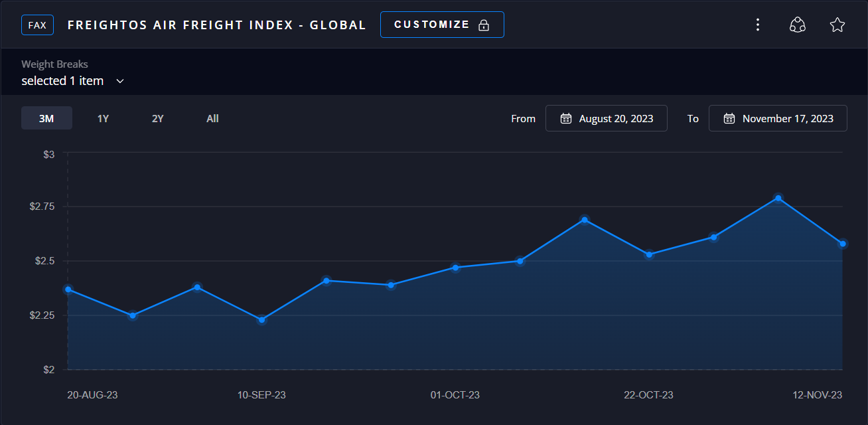868x425 pixels.
Task: Select the first data point at 20-AUG-23
Action: [68, 290]
